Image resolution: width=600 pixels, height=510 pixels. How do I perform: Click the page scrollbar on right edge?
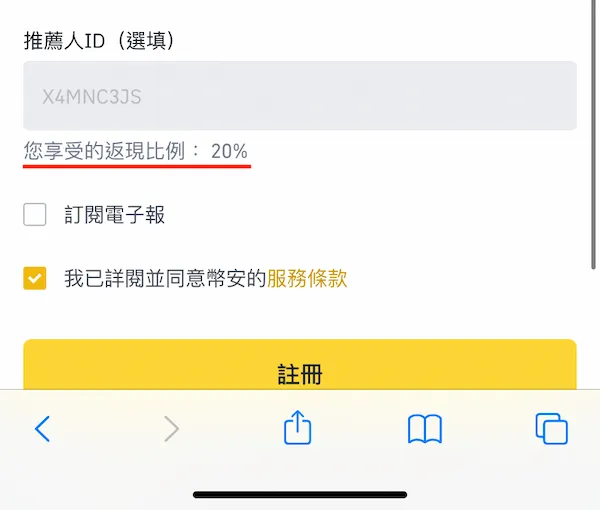[593, 134]
